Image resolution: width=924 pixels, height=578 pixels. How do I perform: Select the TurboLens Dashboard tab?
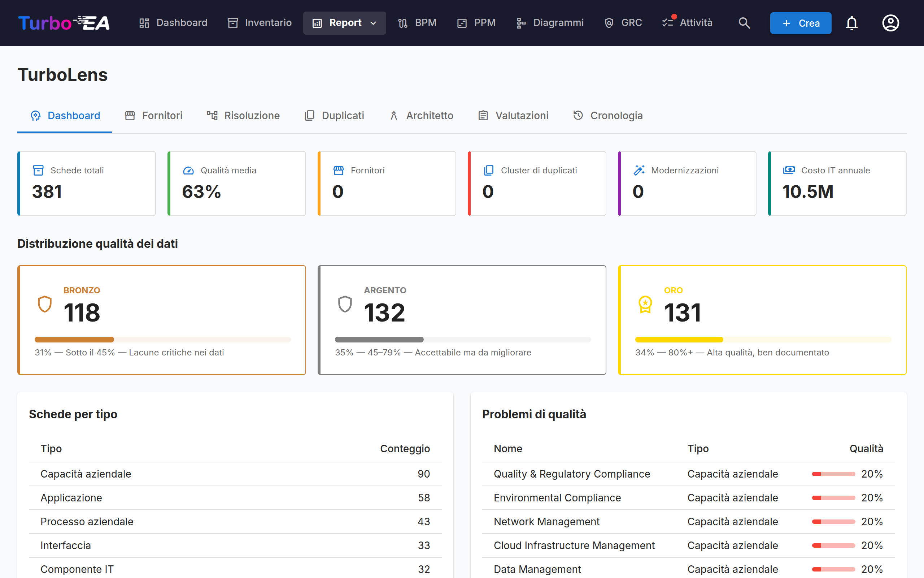65,116
